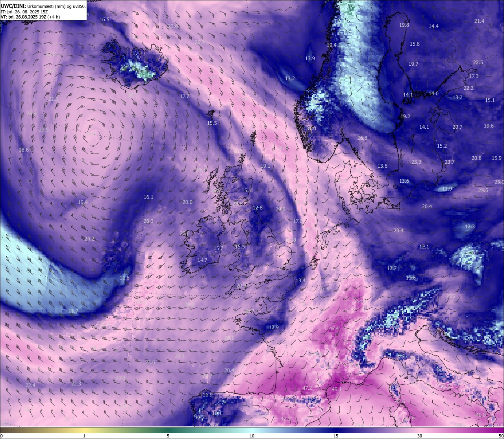This screenshot has width=504, height=439.
Task: Click the 42.1 value over Spain
Action: click(x=286, y=419)
